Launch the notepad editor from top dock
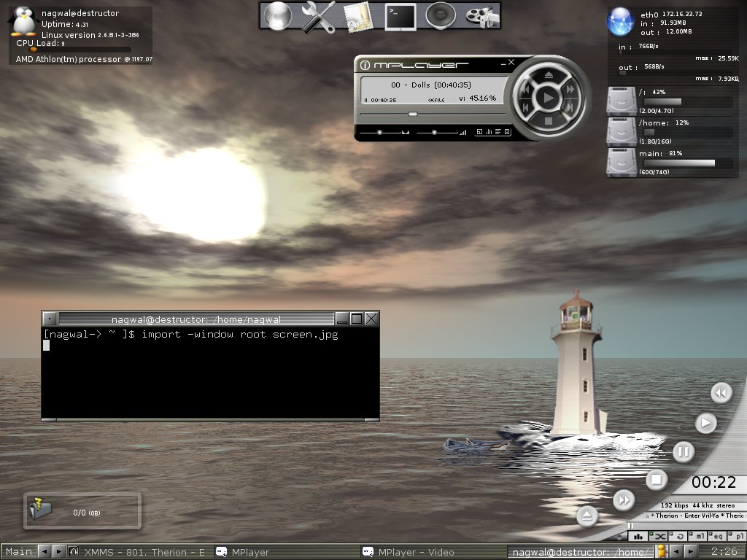The image size is (747, 560). [x=358, y=17]
